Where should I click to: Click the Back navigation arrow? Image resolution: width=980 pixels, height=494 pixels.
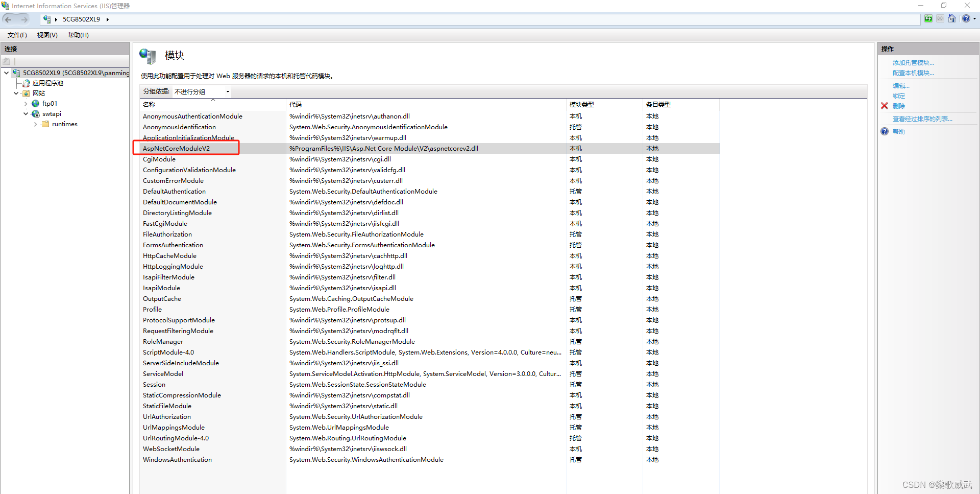(x=8, y=19)
